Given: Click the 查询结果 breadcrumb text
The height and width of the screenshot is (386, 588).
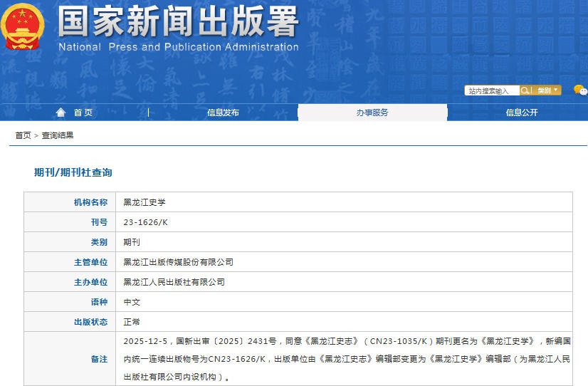Looking at the screenshot, I should pyautogui.click(x=58, y=135).
